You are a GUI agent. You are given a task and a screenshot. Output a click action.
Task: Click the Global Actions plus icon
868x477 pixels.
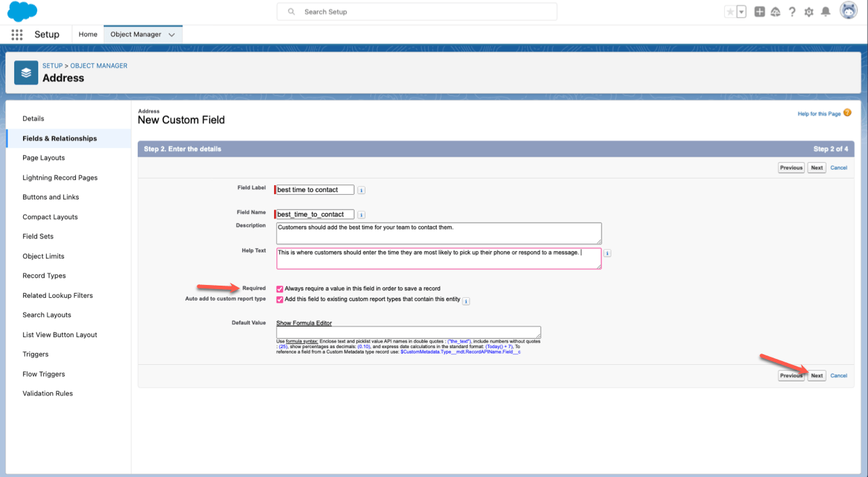pos(760,12)
